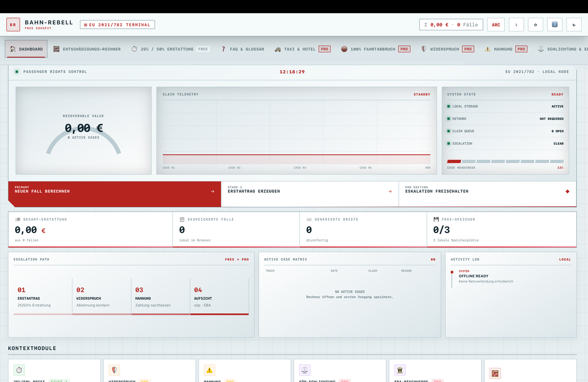Click the shield icon in the Widerspruch module card
The height and width of the screenshot is (382, 588).
[114, 370]
